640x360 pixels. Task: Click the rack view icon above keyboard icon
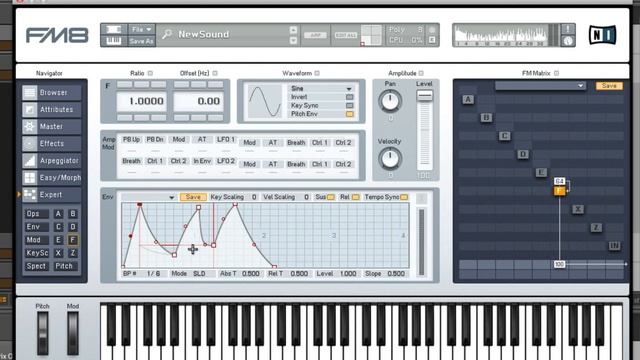click(x=113, y=29)
